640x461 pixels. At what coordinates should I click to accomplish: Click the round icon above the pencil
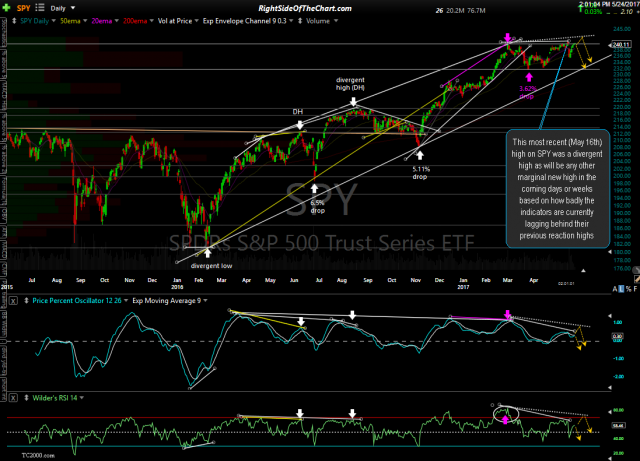pos(636,270)
